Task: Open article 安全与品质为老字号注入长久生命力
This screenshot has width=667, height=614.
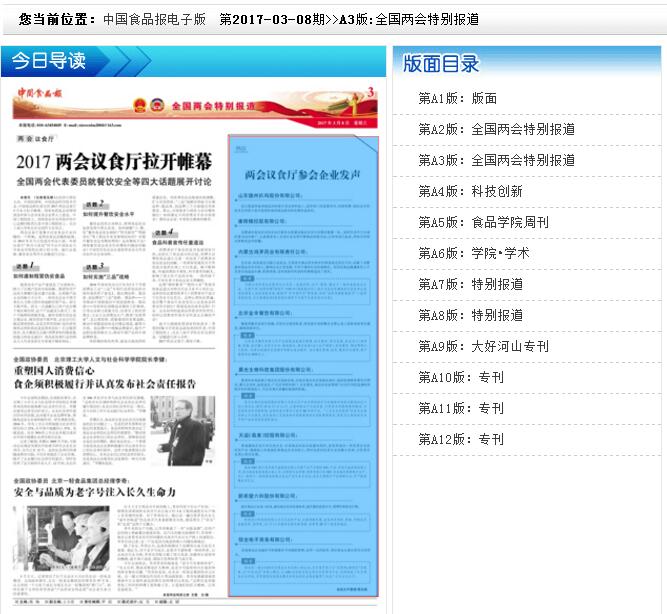Action: [x=94, y=492]
